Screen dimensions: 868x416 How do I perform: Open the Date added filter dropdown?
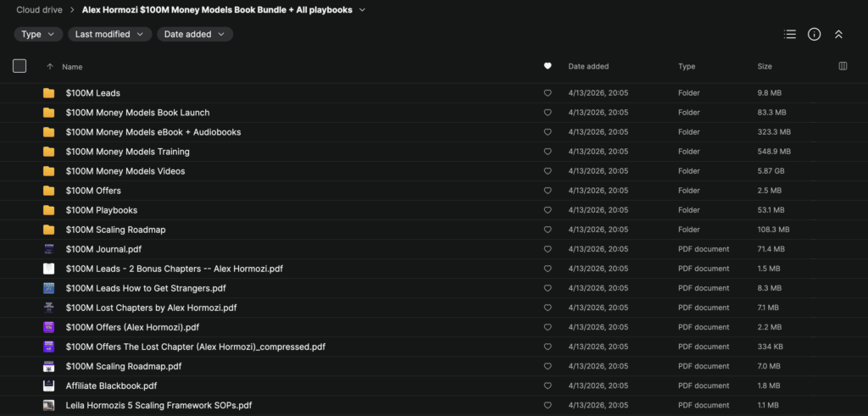click(195, 35)
